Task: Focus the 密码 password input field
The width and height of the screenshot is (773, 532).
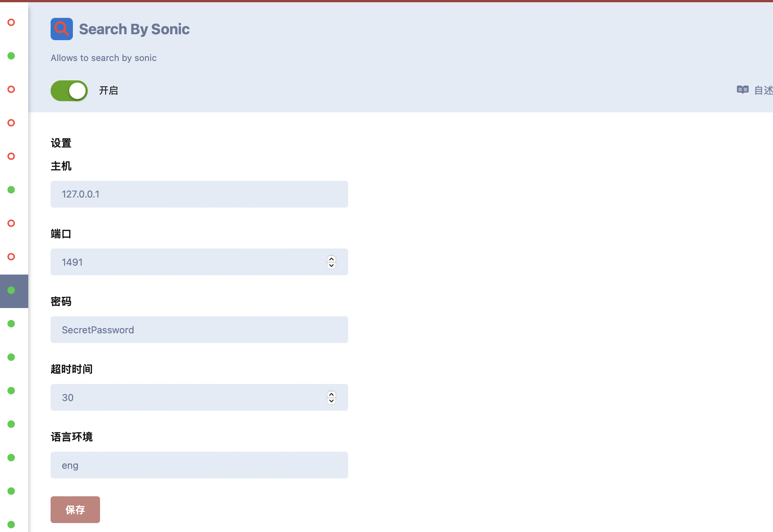Action: coord(199,330)
